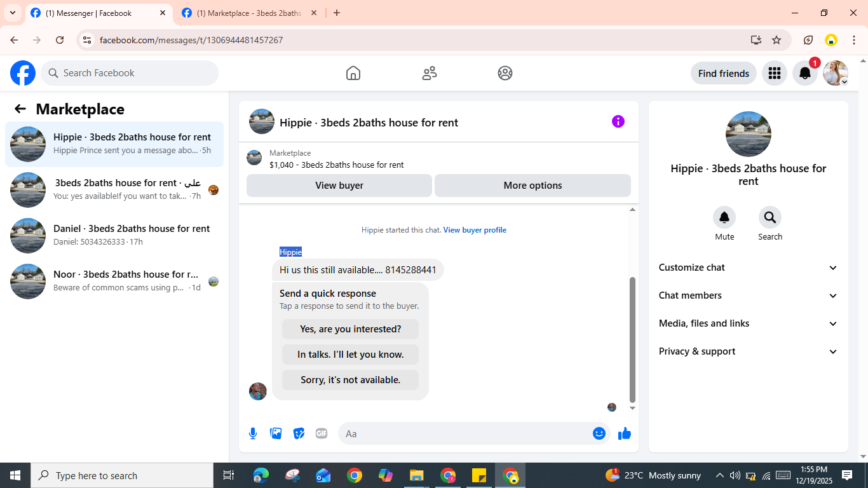Click the More options button
868x488 pixels.
click(532, 186)
